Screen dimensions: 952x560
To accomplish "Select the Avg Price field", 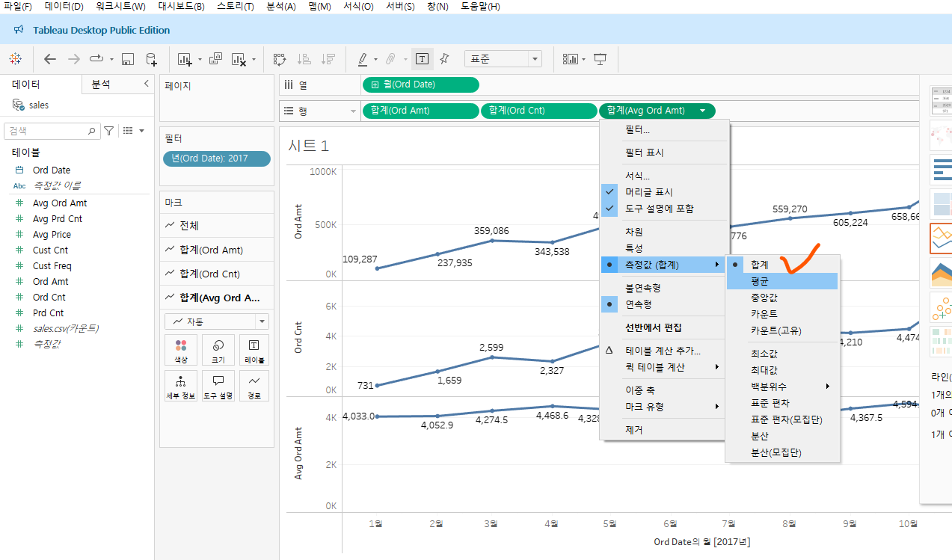I will (x=52, y=234).
